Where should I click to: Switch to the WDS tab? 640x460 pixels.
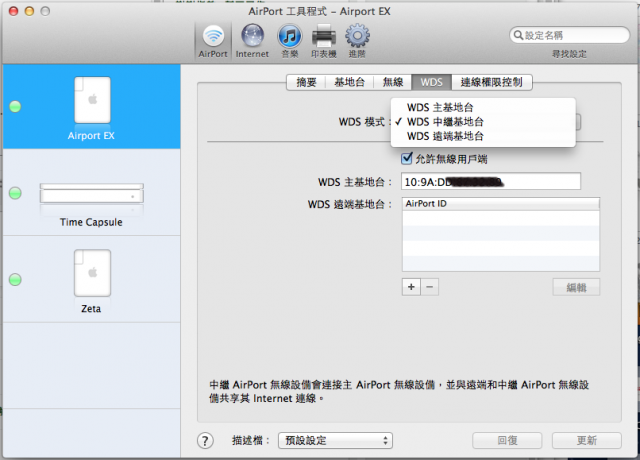tap(431, 82)
